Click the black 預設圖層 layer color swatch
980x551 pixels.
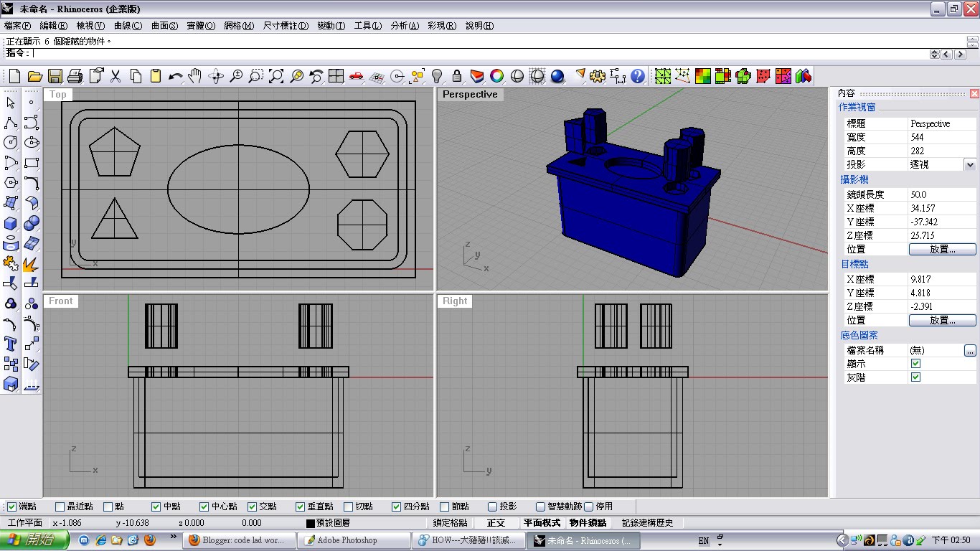[311, 524]
